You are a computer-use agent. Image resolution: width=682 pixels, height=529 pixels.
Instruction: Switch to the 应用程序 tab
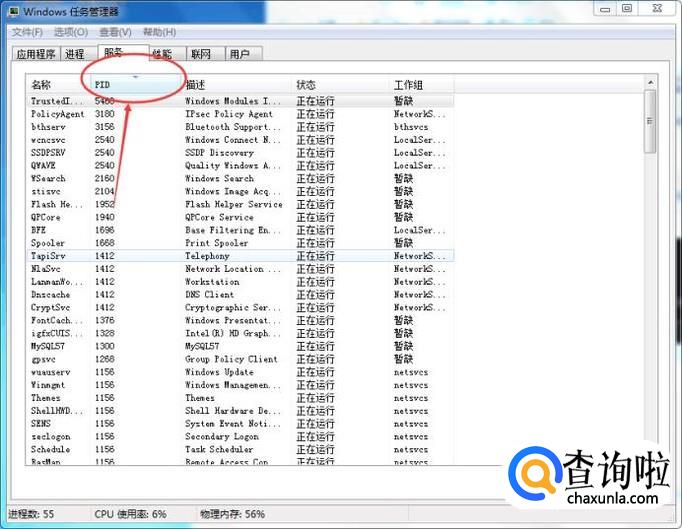[x=36, y=54]
